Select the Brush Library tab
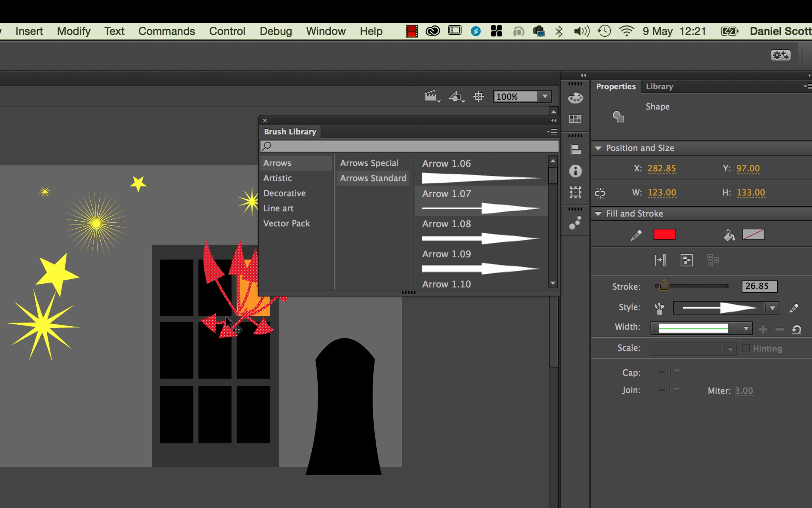Screen dimensions: 812x508 (290, 132)
